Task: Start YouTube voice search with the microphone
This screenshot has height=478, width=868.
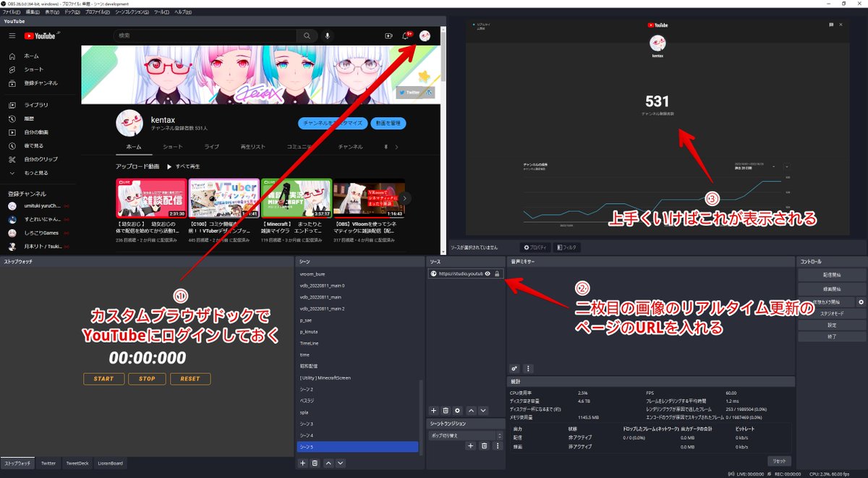Action: pos(328,35)
